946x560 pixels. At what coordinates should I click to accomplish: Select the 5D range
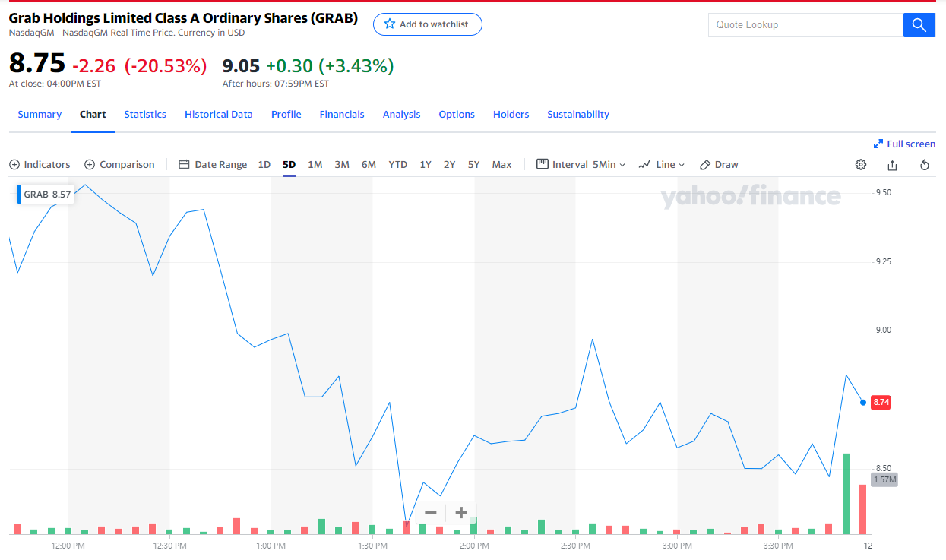289,165
